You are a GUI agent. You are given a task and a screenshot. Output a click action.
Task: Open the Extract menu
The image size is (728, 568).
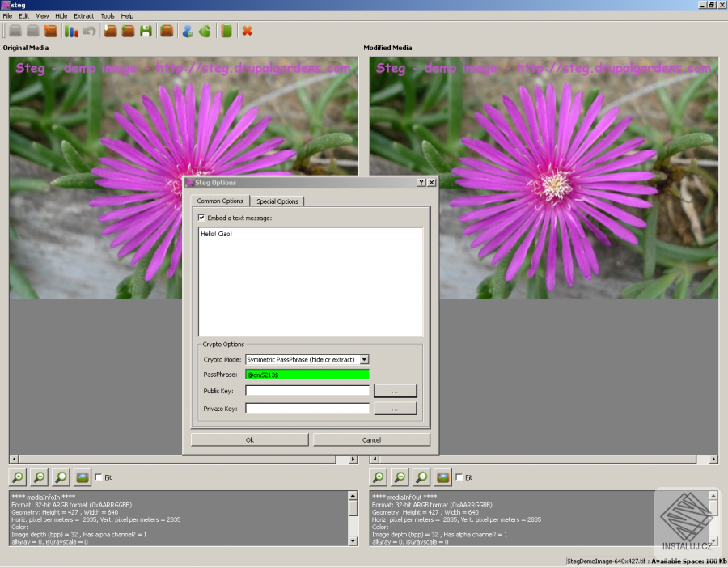(83, 15)
